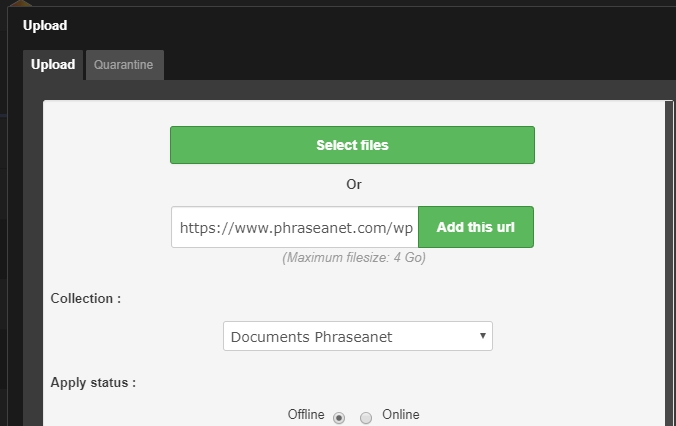676x426 pixels.
Task: Click the Collection dropdown arrow
Action: (x=483, y=336)
